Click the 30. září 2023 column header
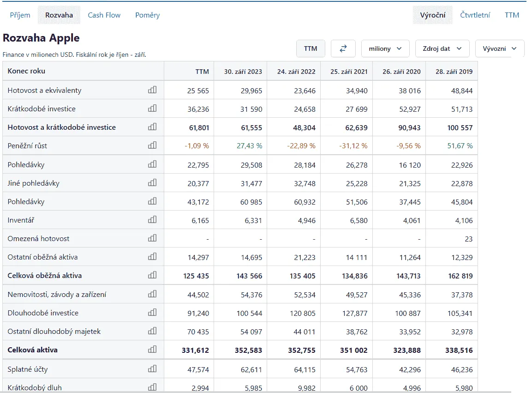Screen dimensions: 532x393 pyautogui.click(x=243, y=72)
